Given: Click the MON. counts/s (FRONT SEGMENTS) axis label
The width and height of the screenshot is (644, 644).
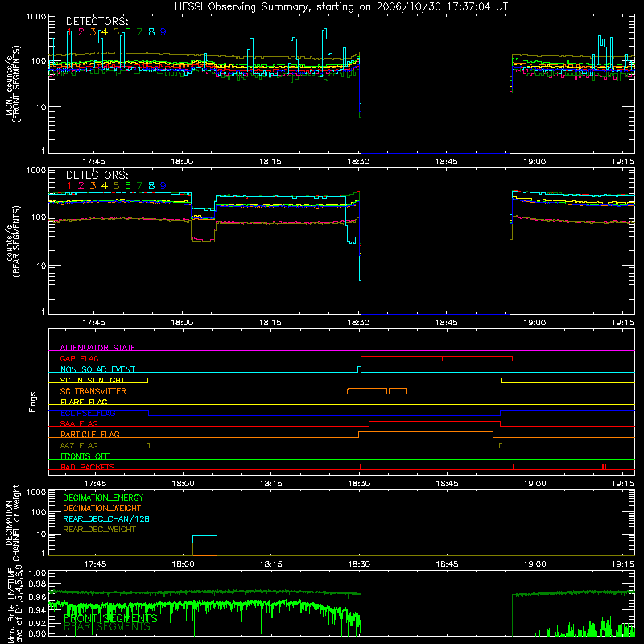Looking at the screenshot, I should tap(12, 84).
